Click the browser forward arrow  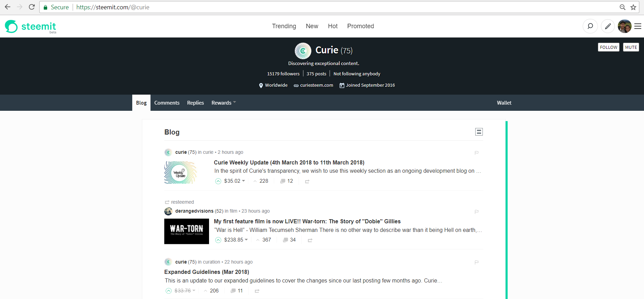20,7
